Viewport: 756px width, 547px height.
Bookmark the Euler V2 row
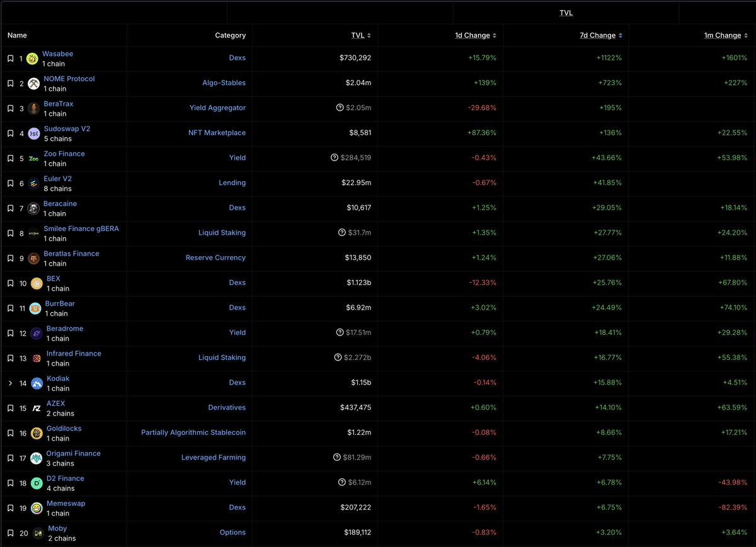(10, 183)
